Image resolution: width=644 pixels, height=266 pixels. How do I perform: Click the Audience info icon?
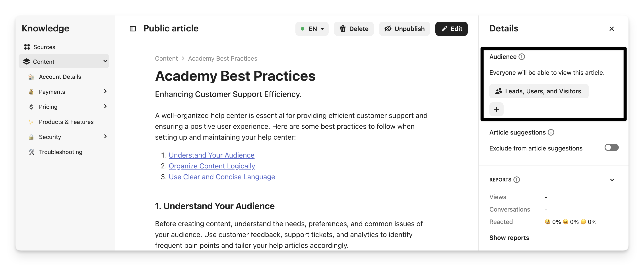[522, 57]
